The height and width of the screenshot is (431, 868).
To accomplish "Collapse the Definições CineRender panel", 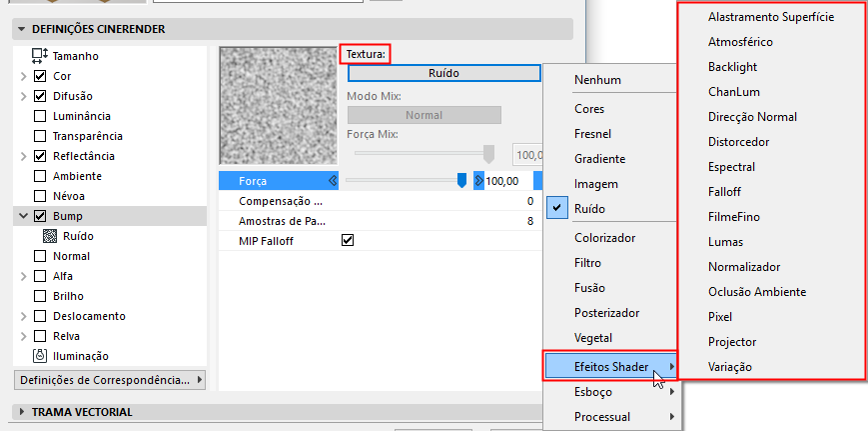I will click(22, 29).
